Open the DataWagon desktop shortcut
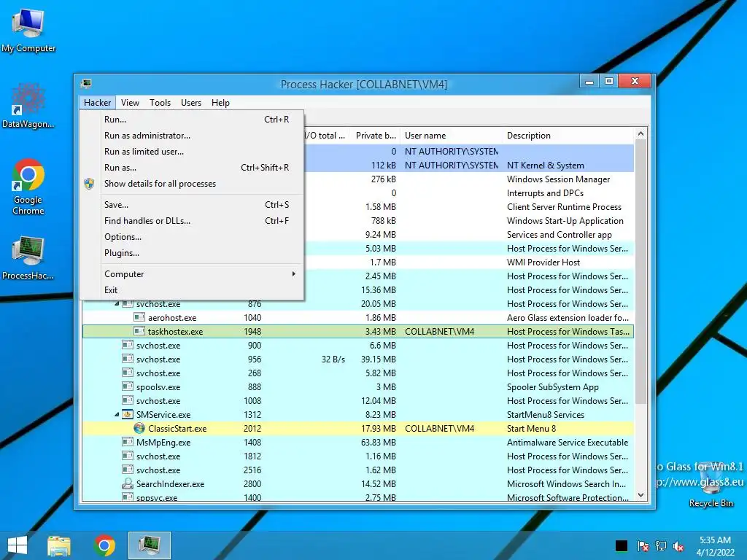 pos(28,106)
